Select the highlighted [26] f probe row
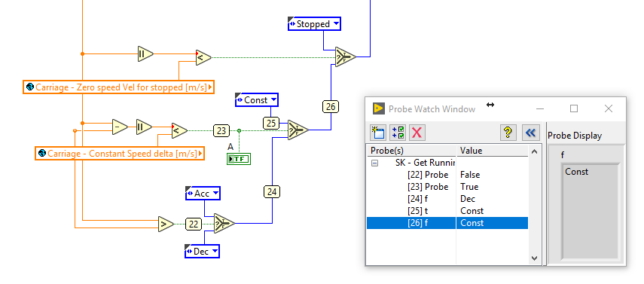Image resolution: width=644 pixels, height=284 pixels. pyautogui.click(x=447, y=223)
